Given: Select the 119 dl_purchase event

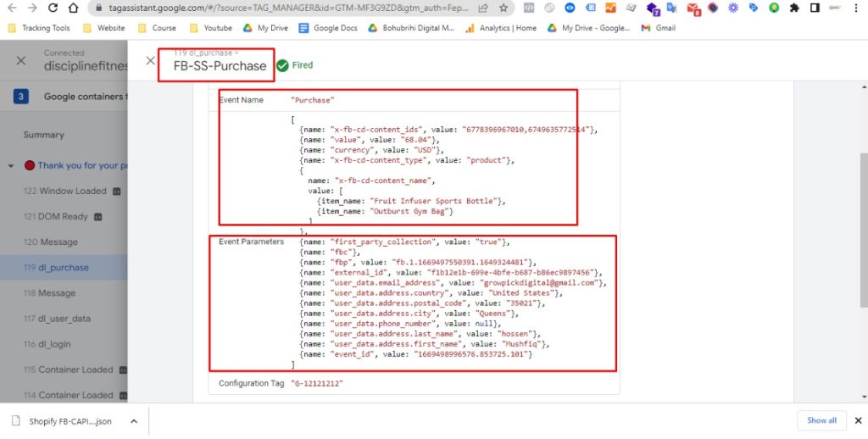Looking at the screenshot, I should tap(63, 268).
